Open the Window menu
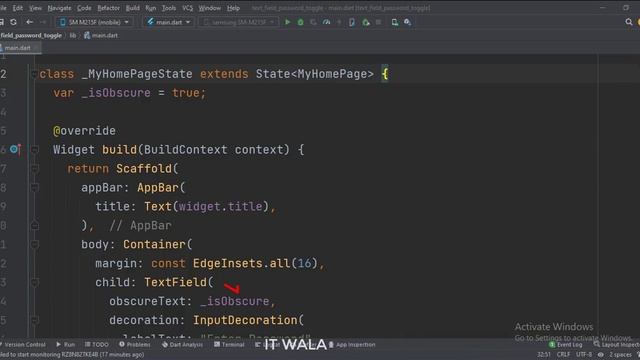Viewport: 640px width, 360px height. [209, 8]
